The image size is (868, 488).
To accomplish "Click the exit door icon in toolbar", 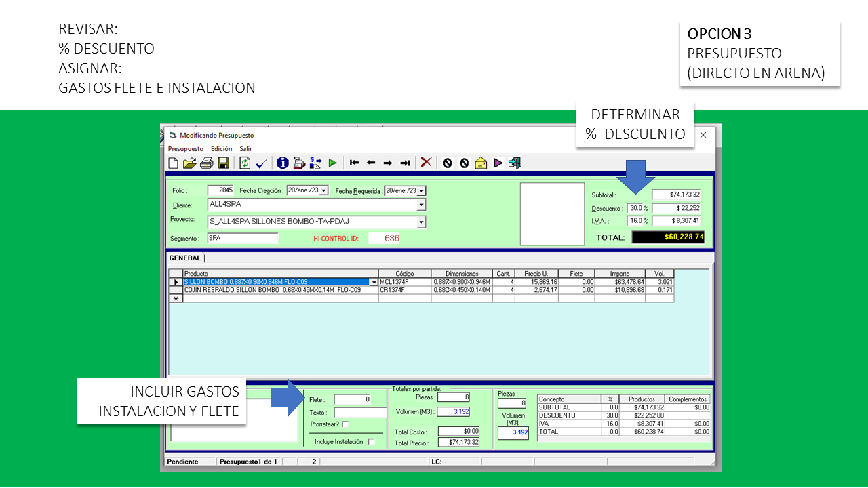I will [515, 163].
